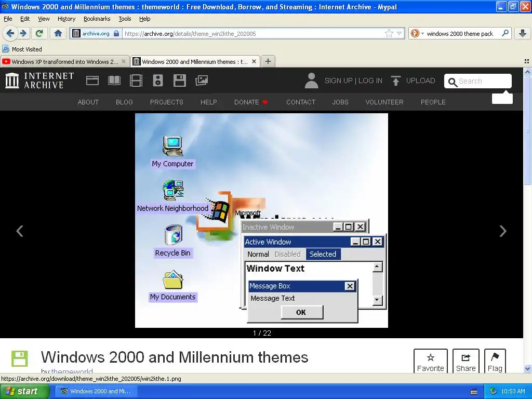Click the Internet Archive Search field

tap(478, 81)
